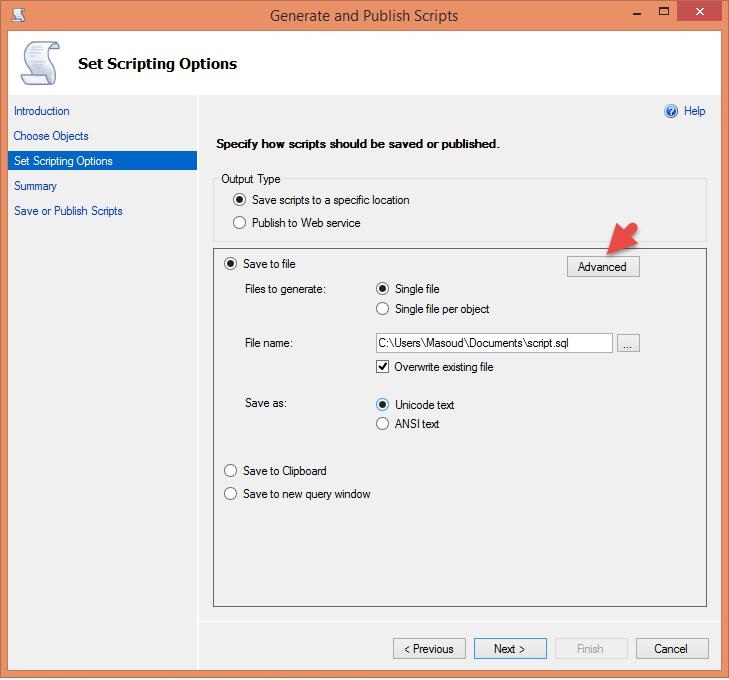
Task: Open the Help link
Action: [694, 111]
